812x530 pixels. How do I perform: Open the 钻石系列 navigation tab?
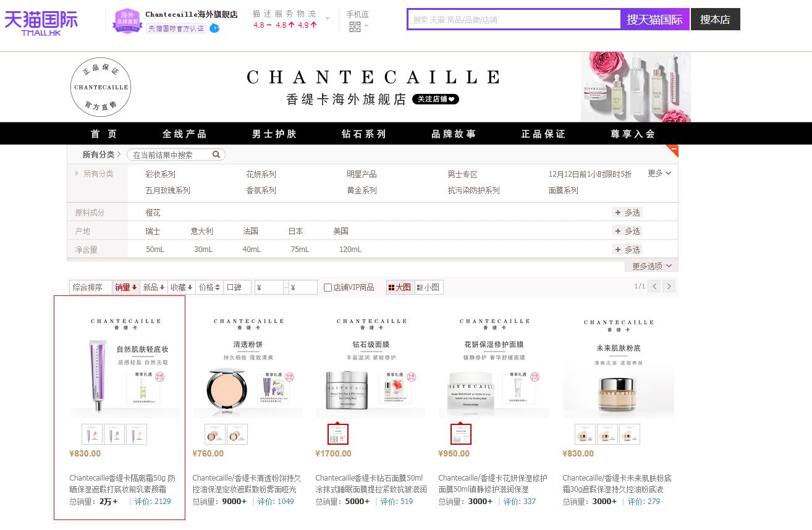click(364, 134)
